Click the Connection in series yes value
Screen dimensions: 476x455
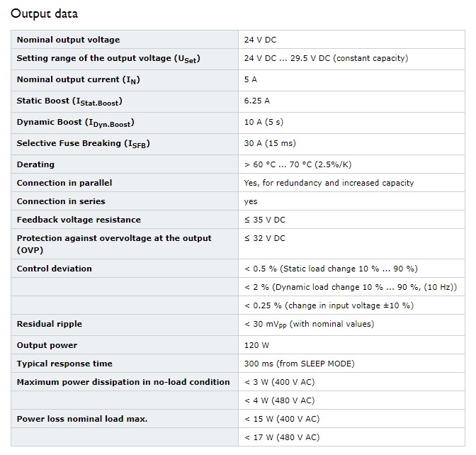coord(251,201)
